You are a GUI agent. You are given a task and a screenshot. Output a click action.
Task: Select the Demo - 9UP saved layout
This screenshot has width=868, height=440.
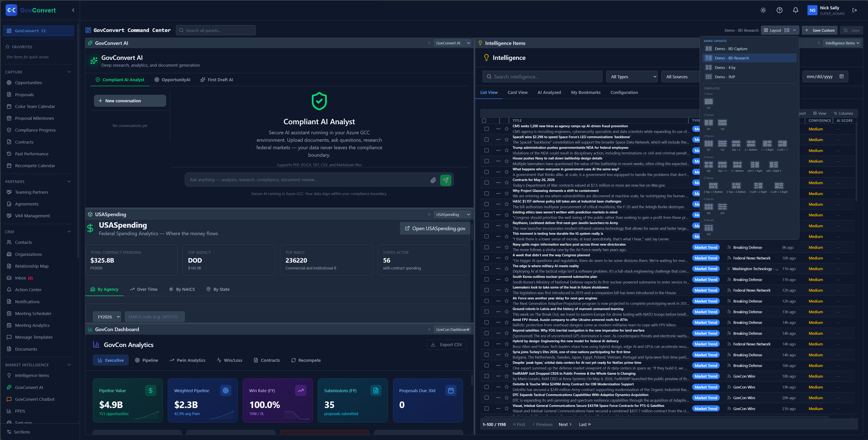pyautogui.click(x=749, y=77)
